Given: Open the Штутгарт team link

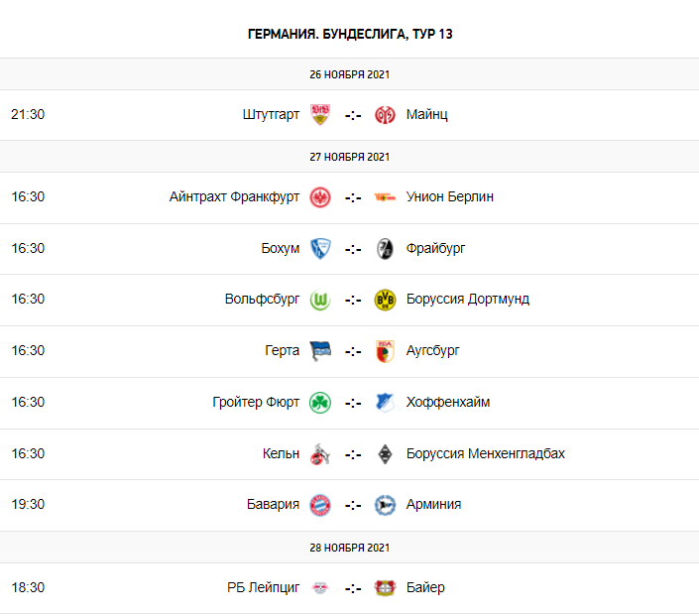Looking at the screenshot, I should (x=271, y=114).
